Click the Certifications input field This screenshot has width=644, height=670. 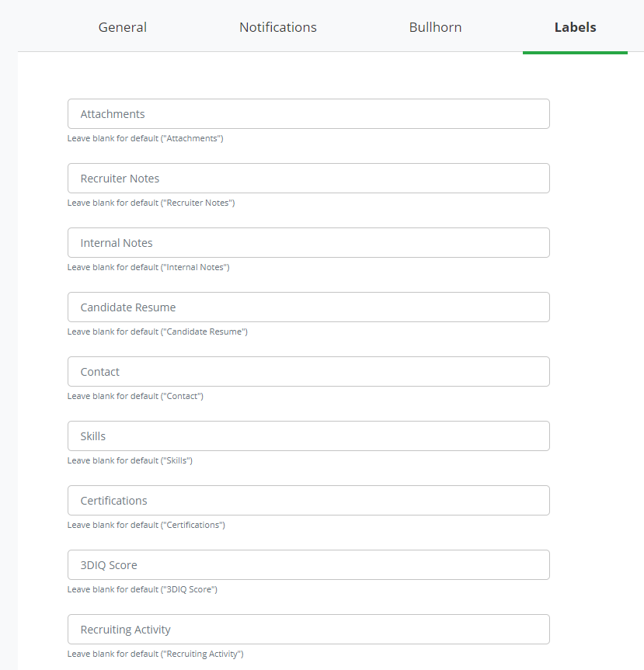tap(308, 500)
